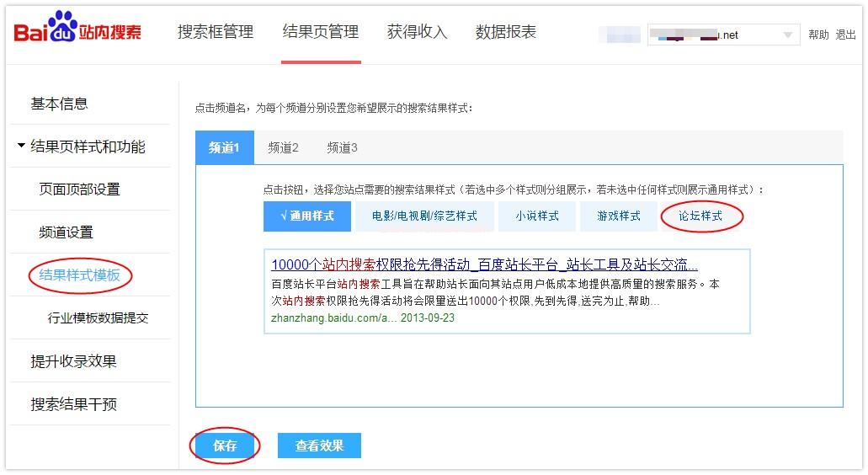The image size is (868, 475).
Task: Toggle the 论坛样式 style button
Action: point(700,216)
